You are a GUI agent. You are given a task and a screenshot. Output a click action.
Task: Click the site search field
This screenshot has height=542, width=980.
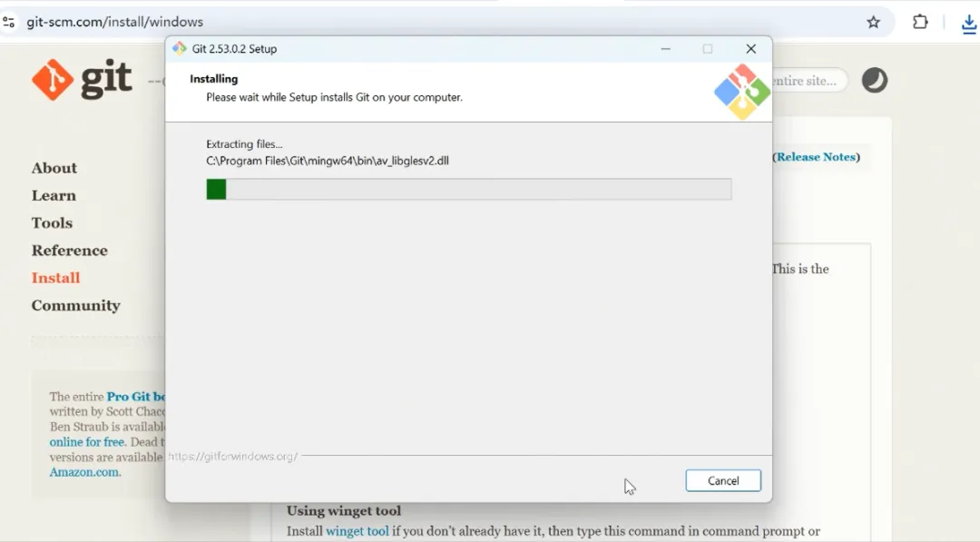pos(809,81)
